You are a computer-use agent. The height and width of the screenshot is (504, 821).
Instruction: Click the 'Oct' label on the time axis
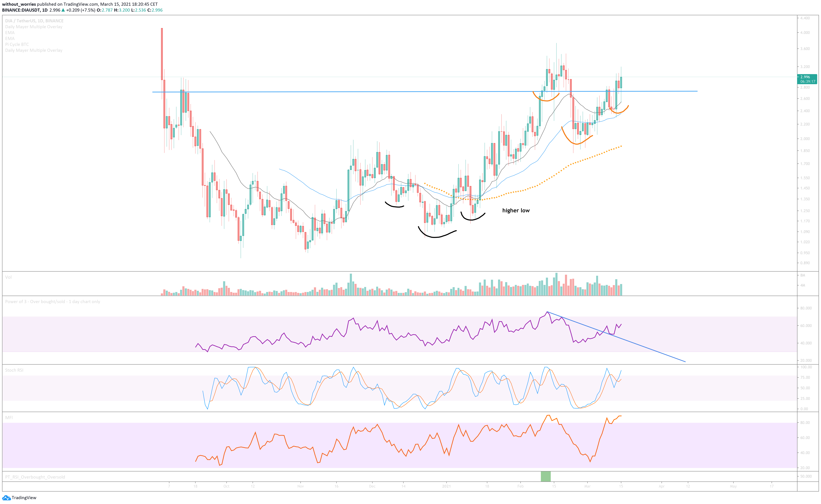point(226,486)
